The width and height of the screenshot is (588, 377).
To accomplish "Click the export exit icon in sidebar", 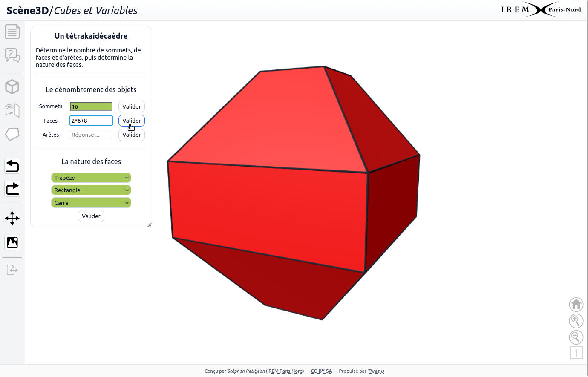I will (12, 270).
